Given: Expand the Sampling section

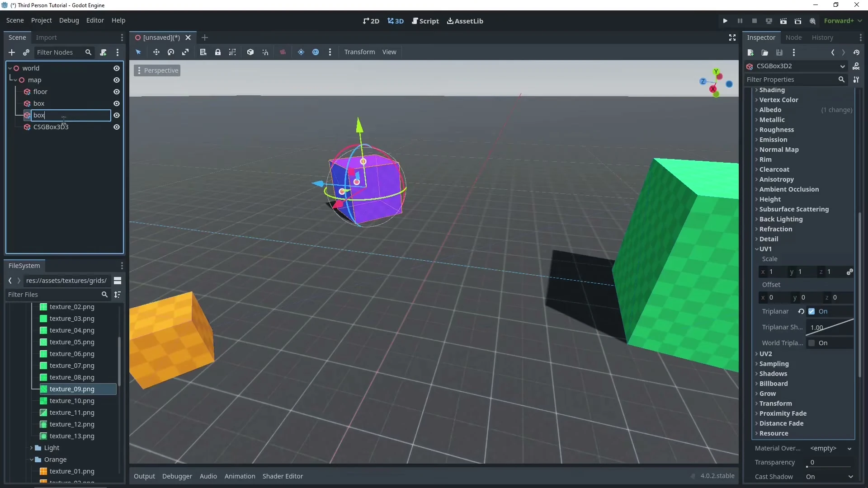Looking at the screenshot, I should pos(774,364).
